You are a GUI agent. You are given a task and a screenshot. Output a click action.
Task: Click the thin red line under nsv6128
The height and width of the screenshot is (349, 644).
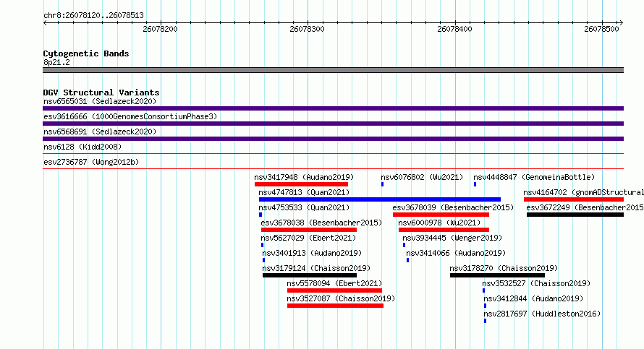coord(333,154)
